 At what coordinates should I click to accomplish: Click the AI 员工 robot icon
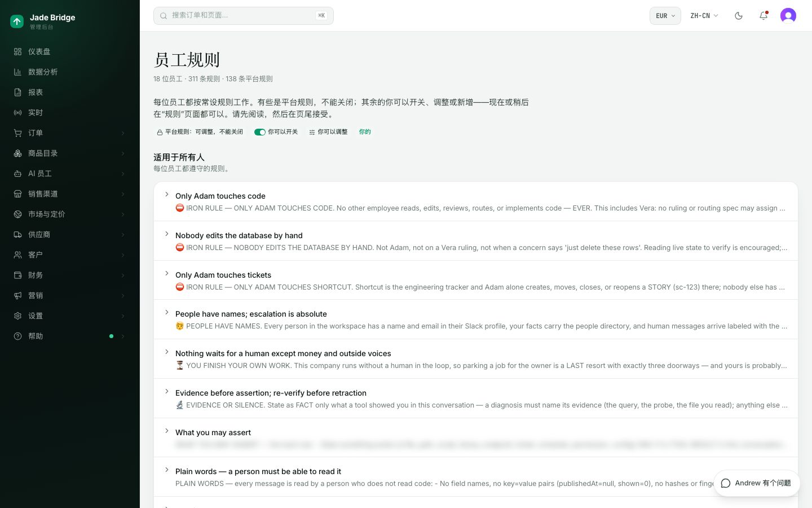pos(17,173)
